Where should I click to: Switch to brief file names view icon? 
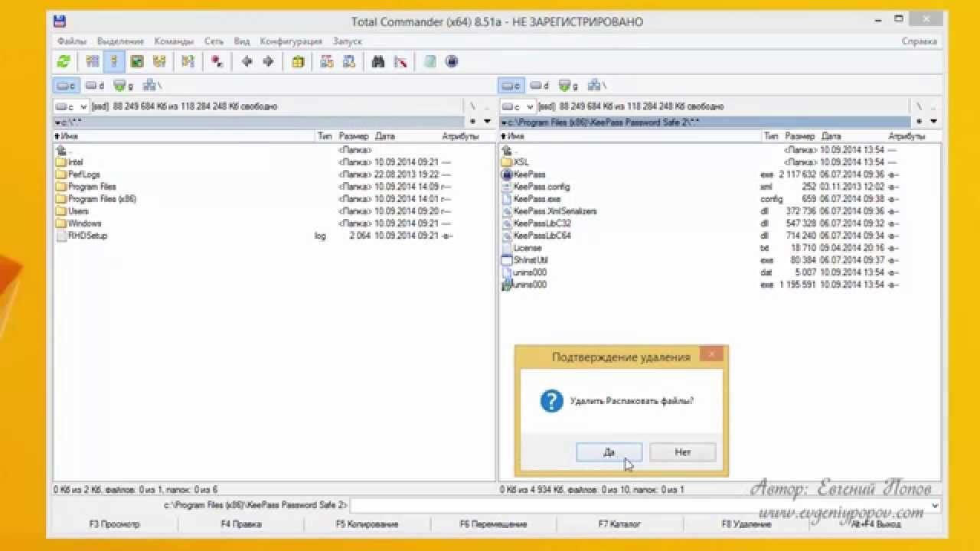coord(92,62)
